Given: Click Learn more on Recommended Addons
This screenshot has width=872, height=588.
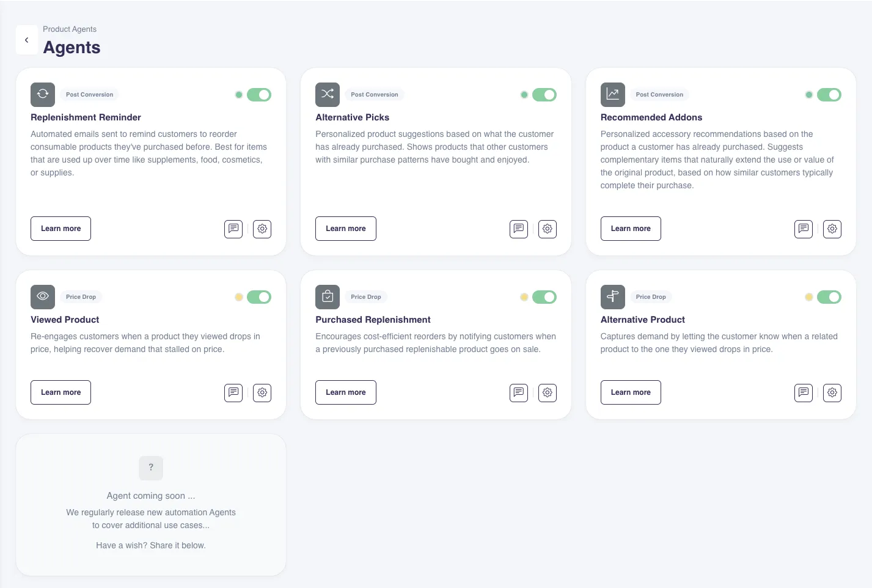Looking at the screenshot, I should 631,228.
